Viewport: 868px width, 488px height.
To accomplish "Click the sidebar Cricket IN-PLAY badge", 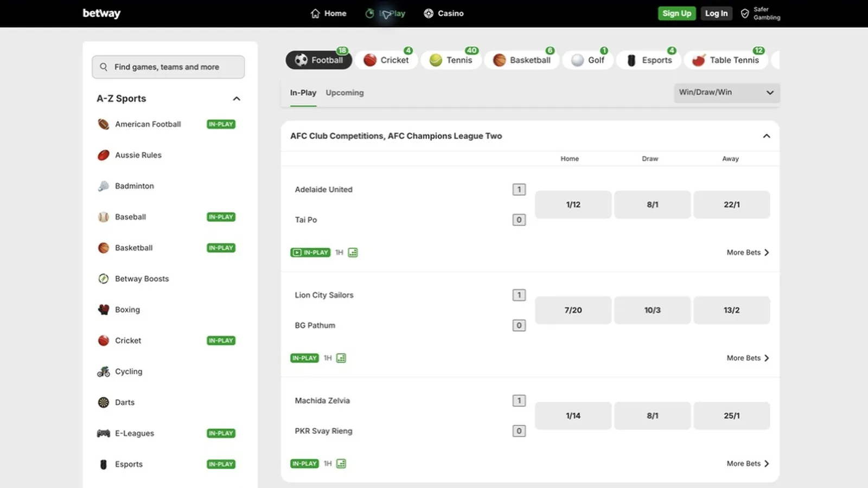I will [221, 341].
